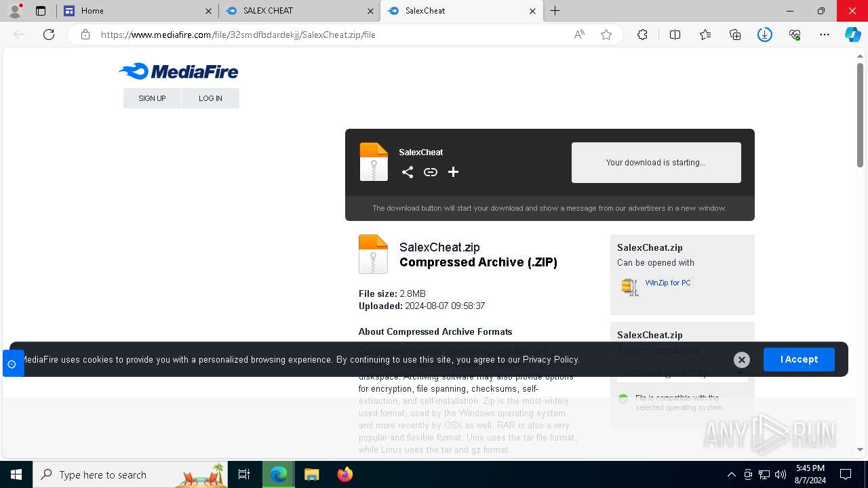Open browser Extensions menu
868x488 pixels.
642,35
